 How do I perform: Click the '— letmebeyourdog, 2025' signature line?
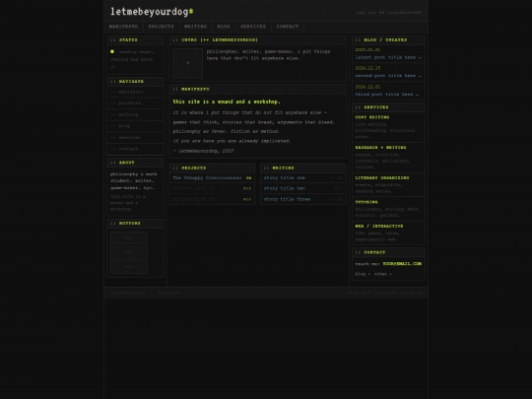tap(203, 151)
